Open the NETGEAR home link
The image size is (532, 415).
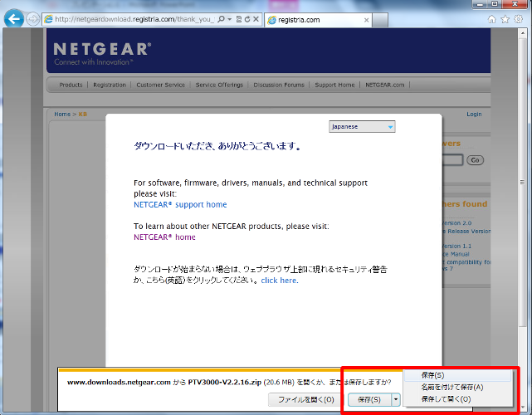(164, 237)
